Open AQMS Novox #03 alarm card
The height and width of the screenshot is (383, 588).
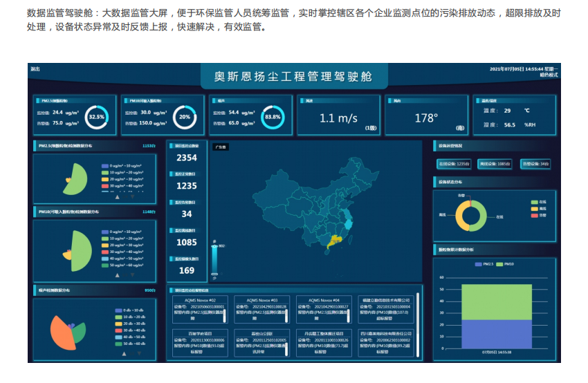pos(261,309)
